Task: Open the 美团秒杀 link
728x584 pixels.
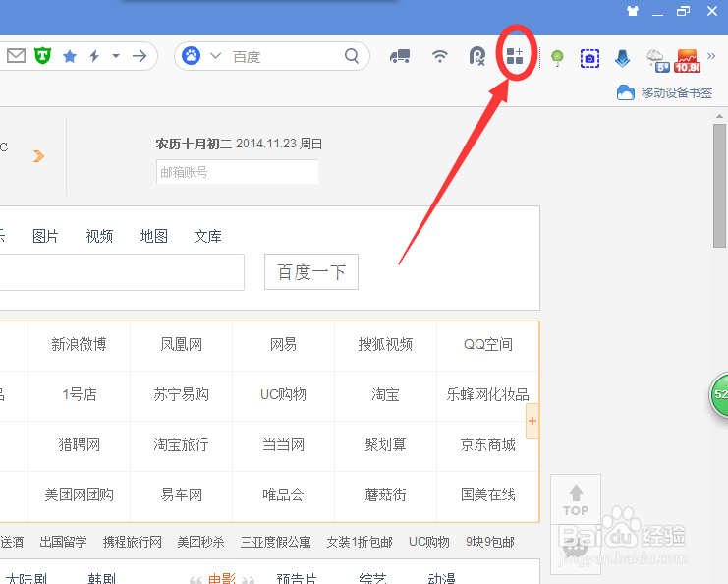Action: 200,542
